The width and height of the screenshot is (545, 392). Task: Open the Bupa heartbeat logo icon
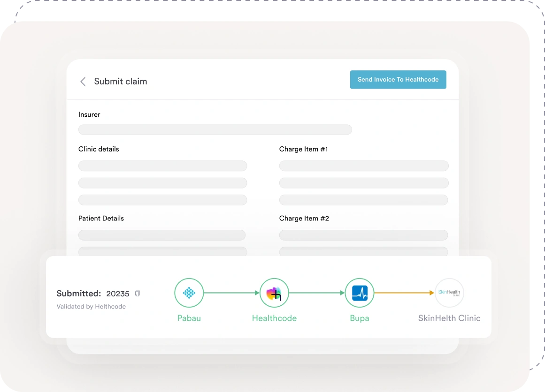pos(359,293)
